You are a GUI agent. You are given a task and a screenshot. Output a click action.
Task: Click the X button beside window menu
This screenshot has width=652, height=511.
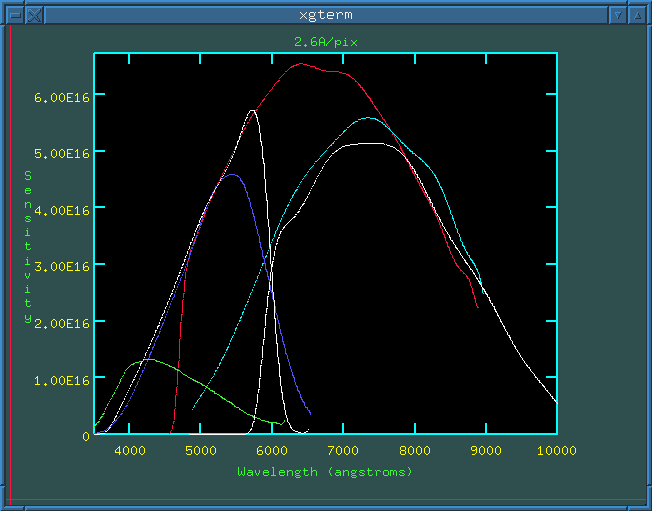[x=33, y=15]
